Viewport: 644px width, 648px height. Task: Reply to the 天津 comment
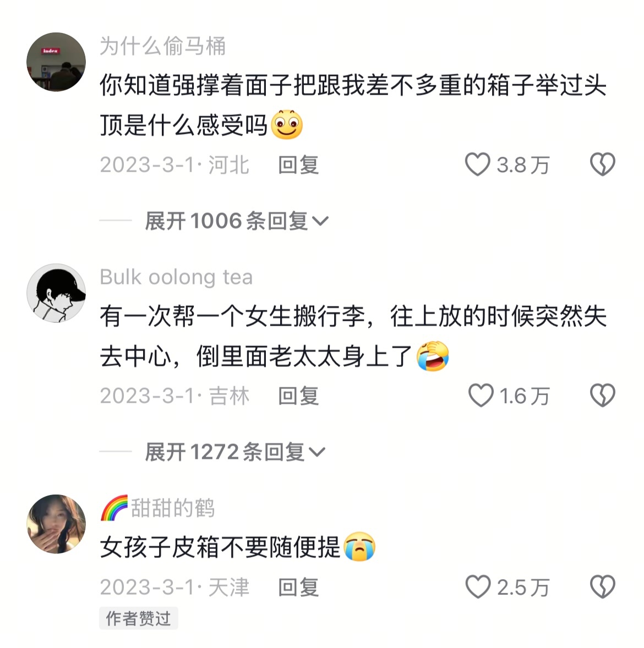point(298,587)
